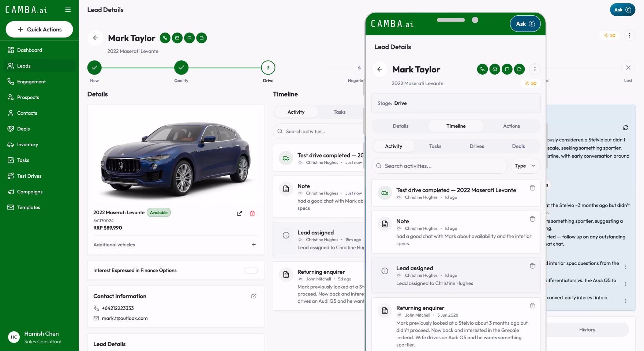
Task: Delete the Returning enquirer activity in mobile
Action: 532,305
